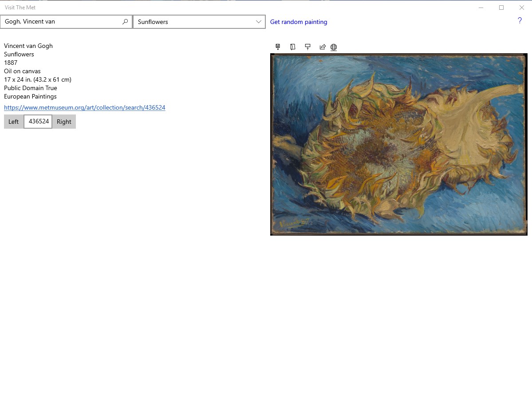
Task: Maximize the Visit The Met window
Action: tap(501, 8)
